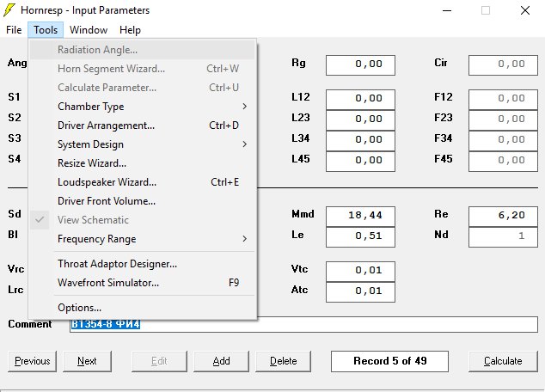This screenshot has width=545, height=392.
Task: Click the Rg input field
Action: coord(360,65)
